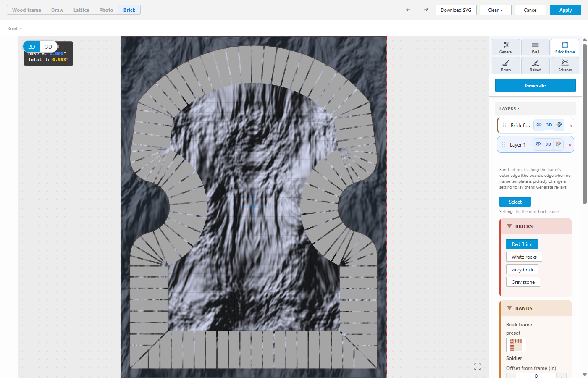Open color palette for Layer 1
The image size is (588, 378).
coord(558,144)
